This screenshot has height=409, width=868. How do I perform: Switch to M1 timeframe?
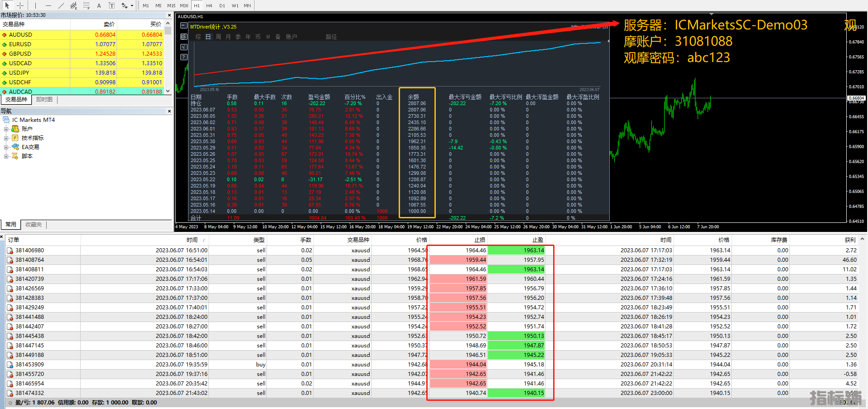(146, 5)
